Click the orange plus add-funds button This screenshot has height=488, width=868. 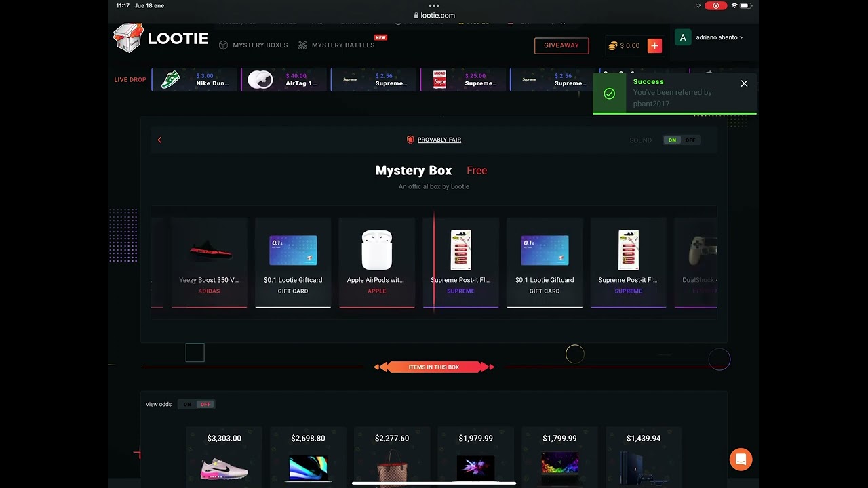point(654,45)
